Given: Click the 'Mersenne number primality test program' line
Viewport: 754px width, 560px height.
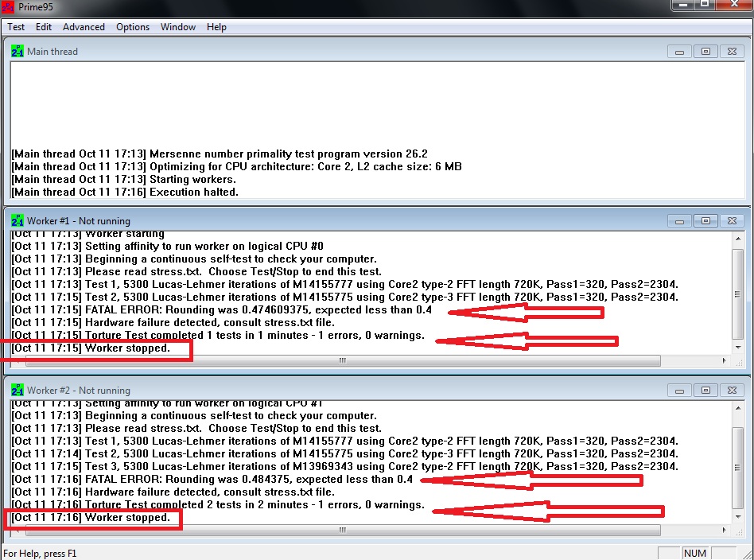Looking at the screenshot, I should click(x=220, y=154).
